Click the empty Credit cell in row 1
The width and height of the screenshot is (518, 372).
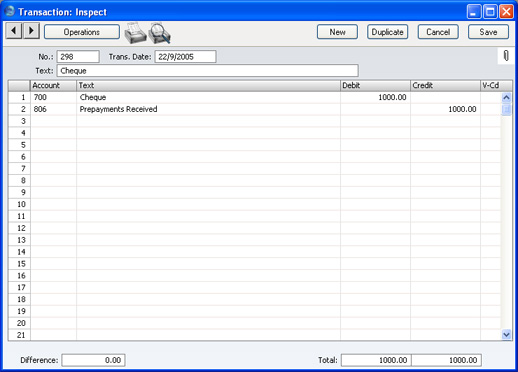point(445,97)
